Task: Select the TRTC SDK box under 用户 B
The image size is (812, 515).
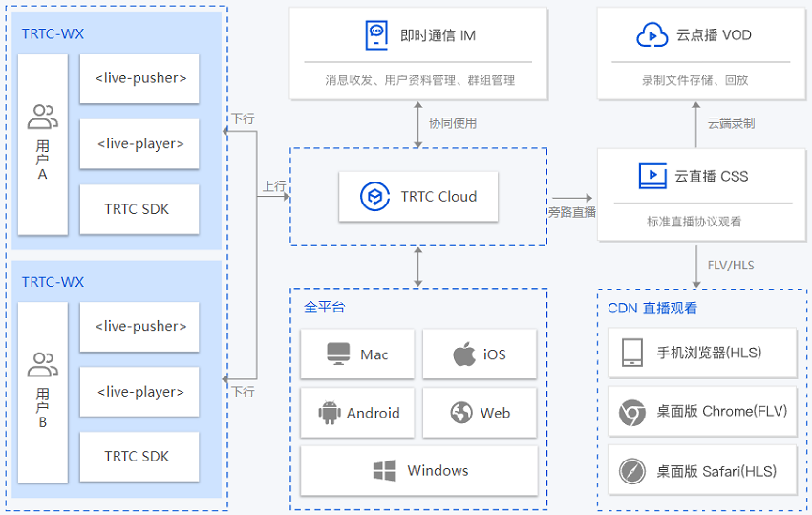Action: coord(139,457)
